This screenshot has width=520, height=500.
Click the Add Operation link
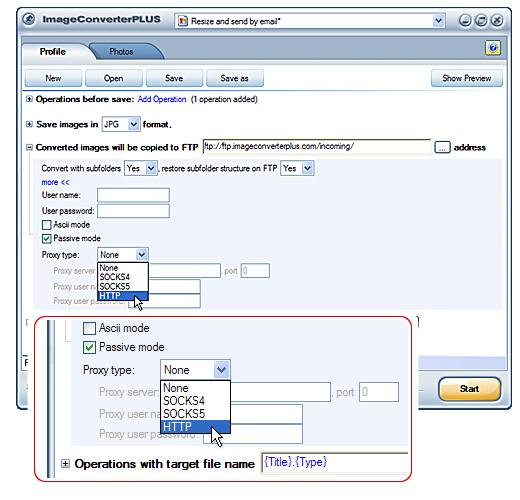click(x=162, y=99)
